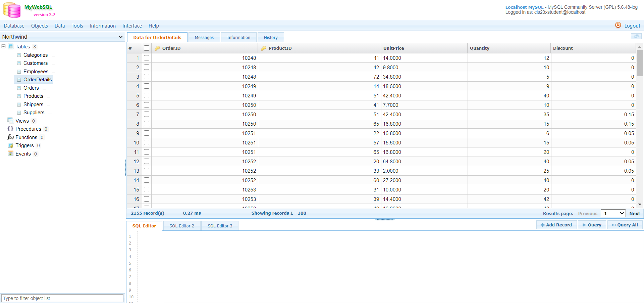644x303 pixels.
Task: Click the Categories table icon
Action: pyautogui.click(x=19, y=55)
